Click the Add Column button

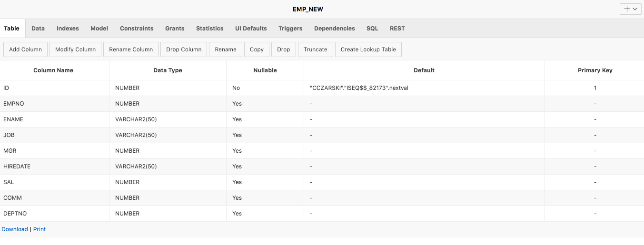point(25,49)
